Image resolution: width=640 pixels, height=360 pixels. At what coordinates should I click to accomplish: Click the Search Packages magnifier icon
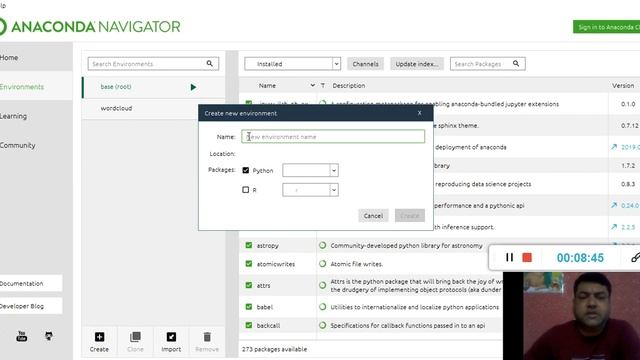click(516, 64)
